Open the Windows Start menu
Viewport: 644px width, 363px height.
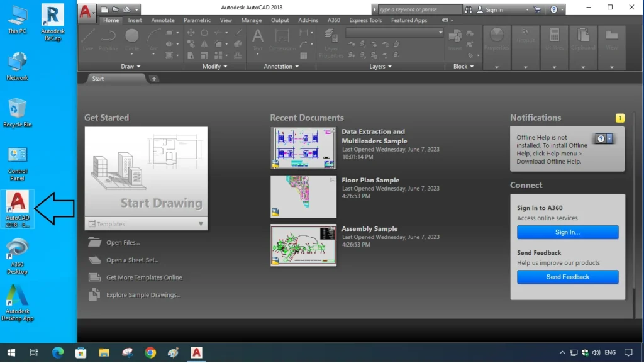point(11,353)
